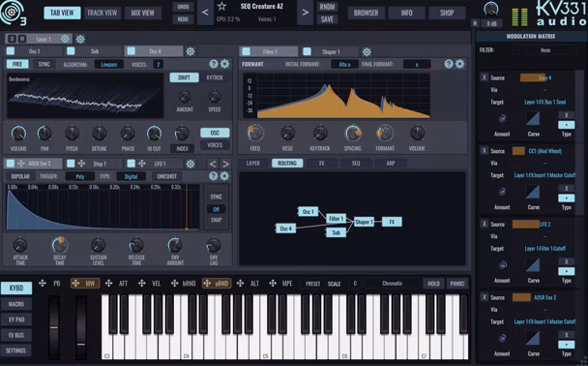The image size is (588, 366).
Task: Click the ALT modulation source drag icon
Action: coord(240,283)
